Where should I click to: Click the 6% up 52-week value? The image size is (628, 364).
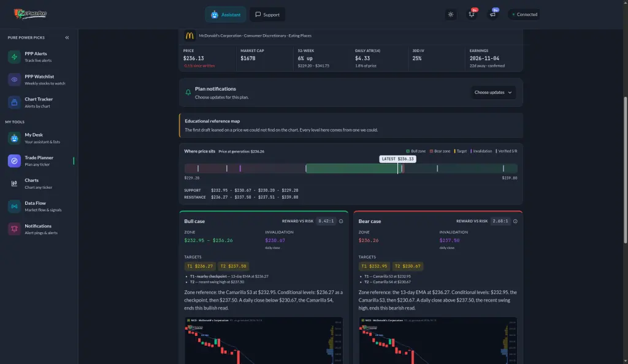(x=305, y=58)
